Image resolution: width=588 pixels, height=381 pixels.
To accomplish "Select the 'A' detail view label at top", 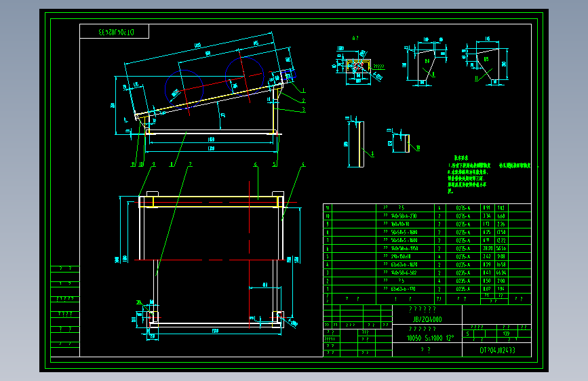I will [355, 38].
